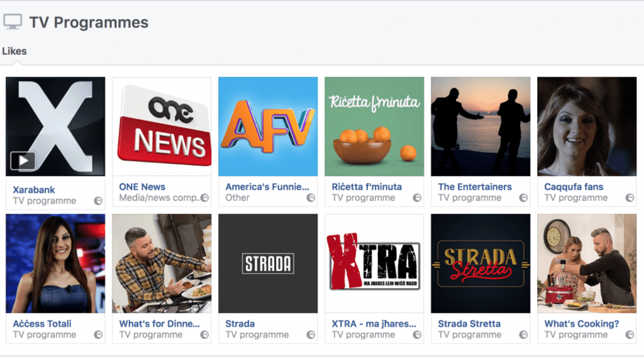Image resolution: width=644 pixels, height=357 pixels.
Task: Click the Riċetta f'minuta oranges thumbnail
Action: (x=374, y=126)
